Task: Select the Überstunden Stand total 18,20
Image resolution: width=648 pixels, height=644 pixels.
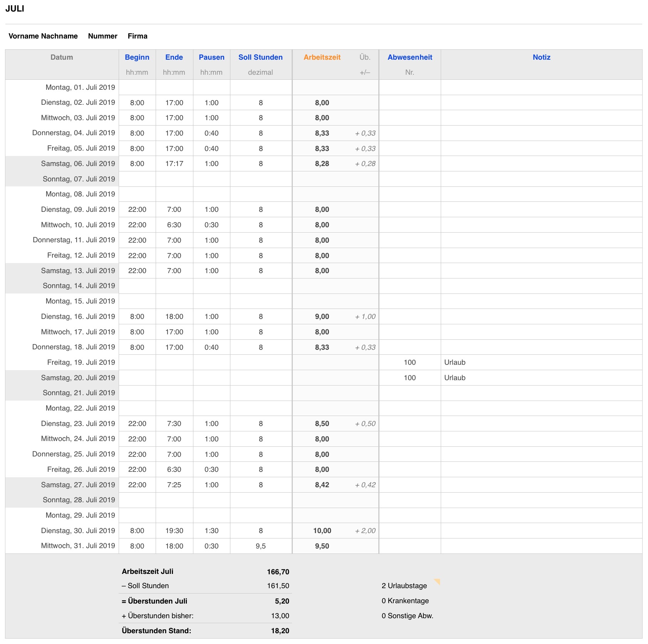Action: coord(280,631)
